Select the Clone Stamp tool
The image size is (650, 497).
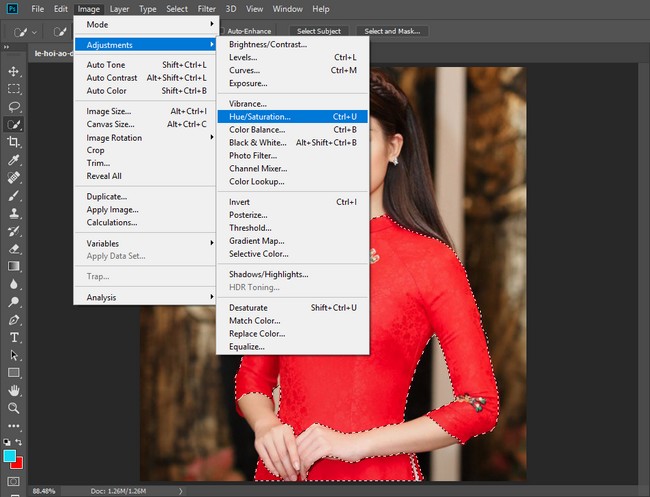[14, 213]
